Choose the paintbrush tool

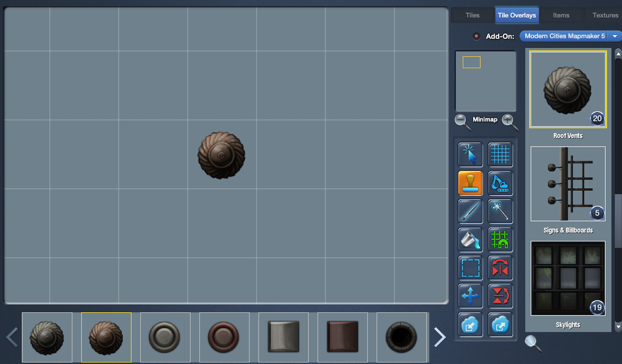(x=470, y=212)
